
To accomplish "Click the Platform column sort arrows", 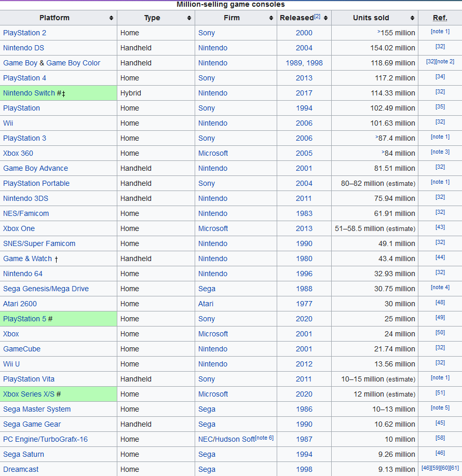I will click(x=112, y=18).
